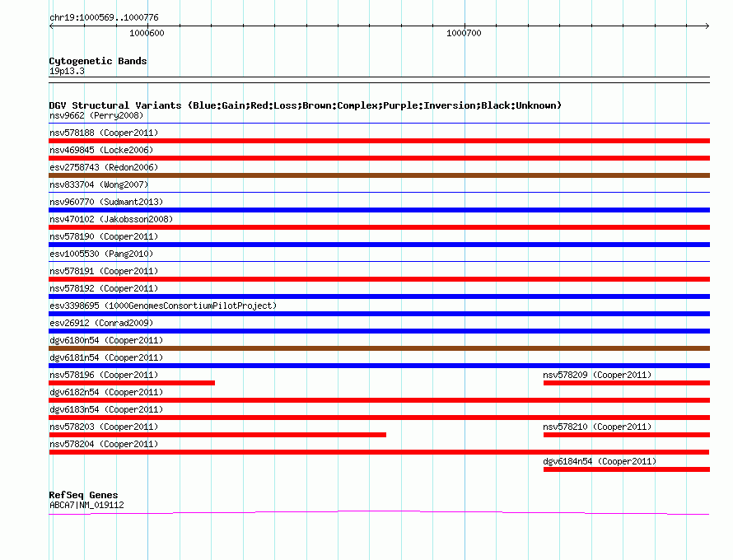Click the ruler's right arrow end
733x560 pixels.
707,26
